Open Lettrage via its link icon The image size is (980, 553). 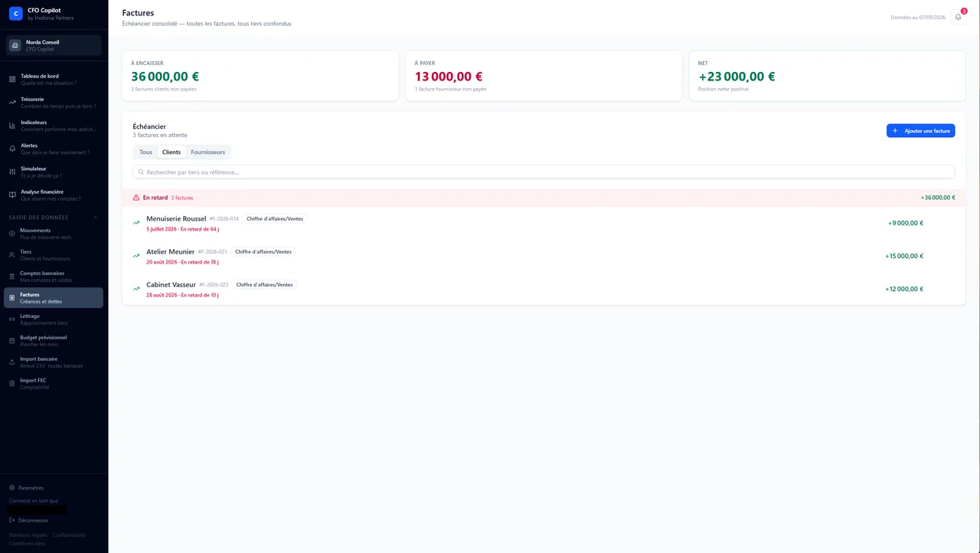(x=11, y=319)
